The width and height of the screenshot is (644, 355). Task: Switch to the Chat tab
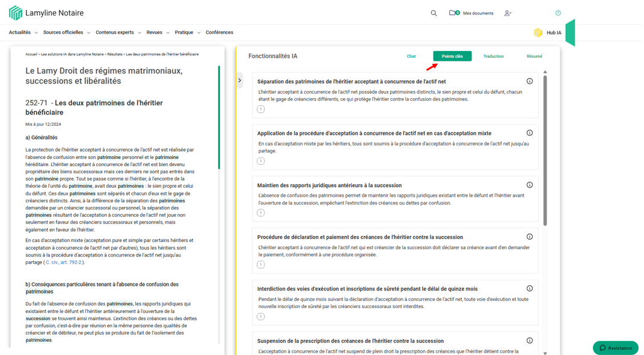click(411, 57)
